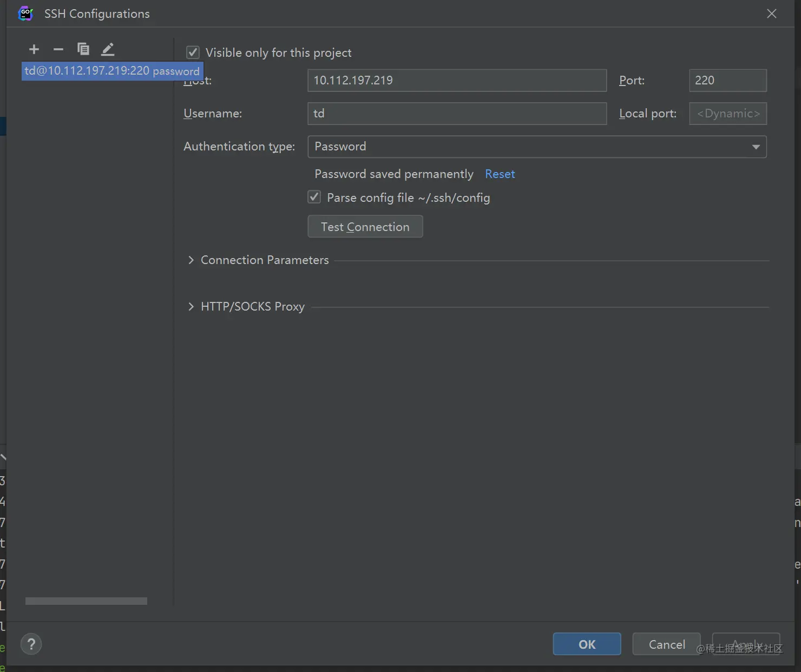Rename the selected SSH configuration
The image size is (801, 672).
click(108, 49)
